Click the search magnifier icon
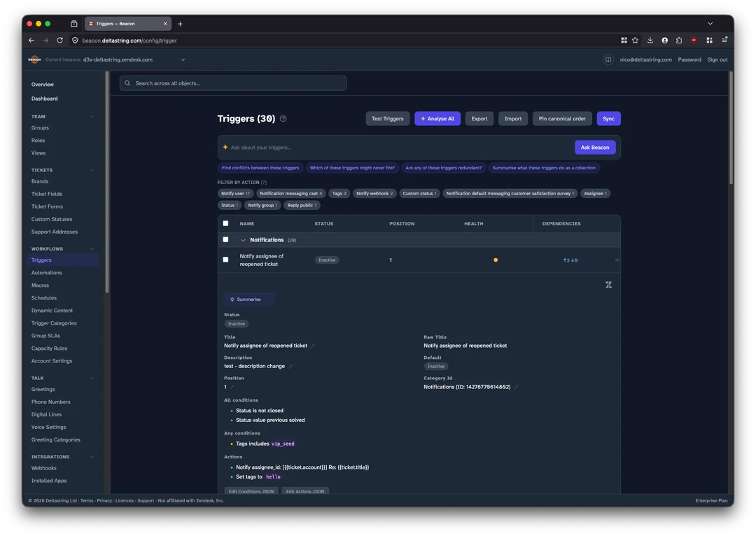 point(128,83)
